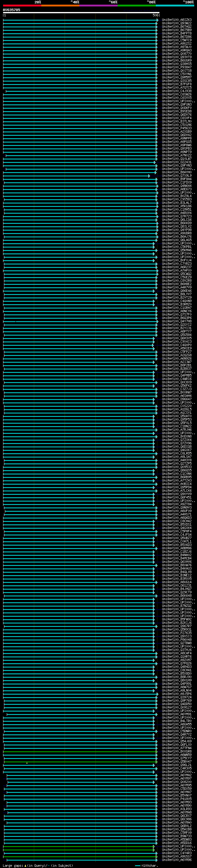The width and height of the screenshot is (197, 868).
Task: Select the UniRef100_C4Y4R3 entry
Action: (177, 854)
